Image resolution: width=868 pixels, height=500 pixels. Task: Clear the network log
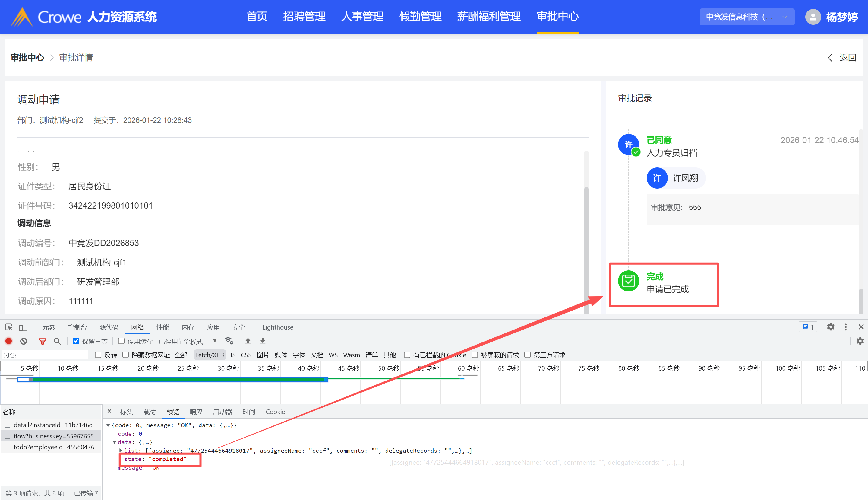click(x=23, y=341)
